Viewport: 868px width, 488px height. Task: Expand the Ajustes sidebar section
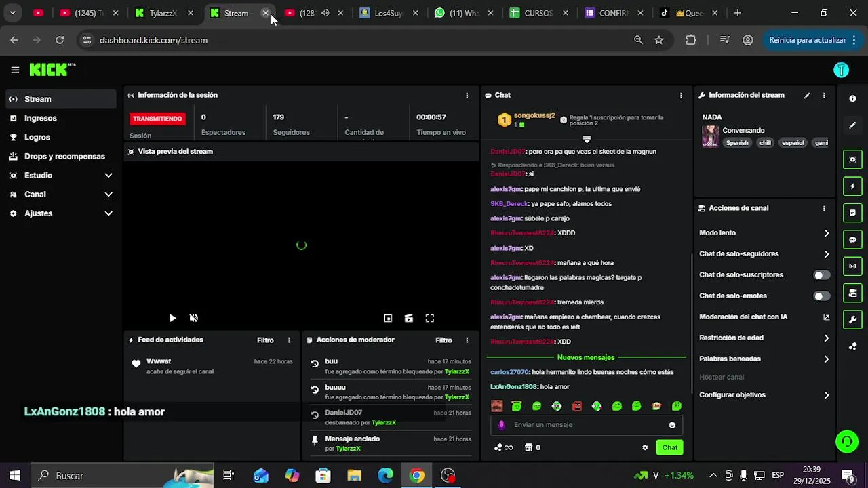point(61,213)
